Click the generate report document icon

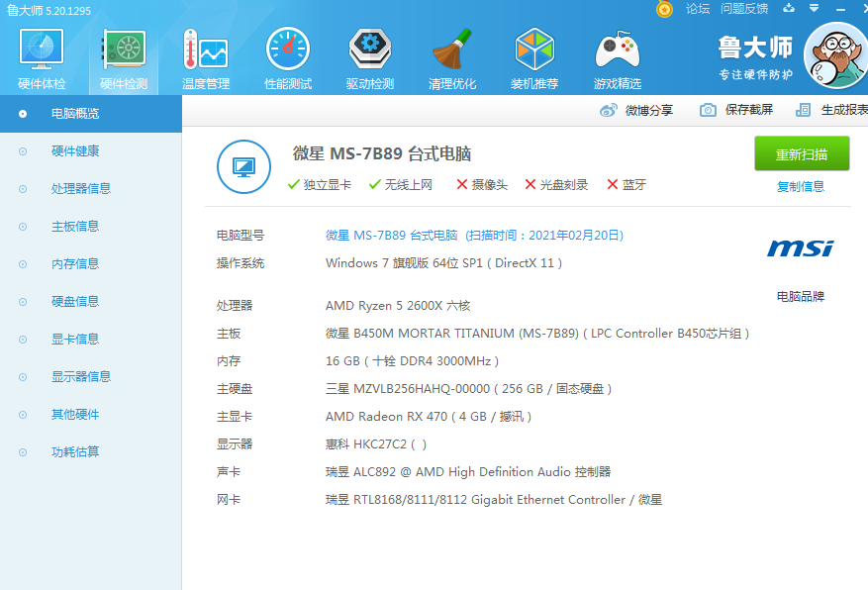pyautogui.click(x=803, y=110)
